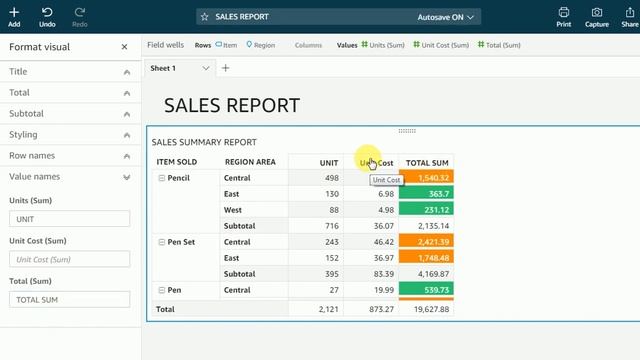The width and height of the screenshot is (640, 360).
Task: Click the Redo icon
Action: (x=80, y=17)
